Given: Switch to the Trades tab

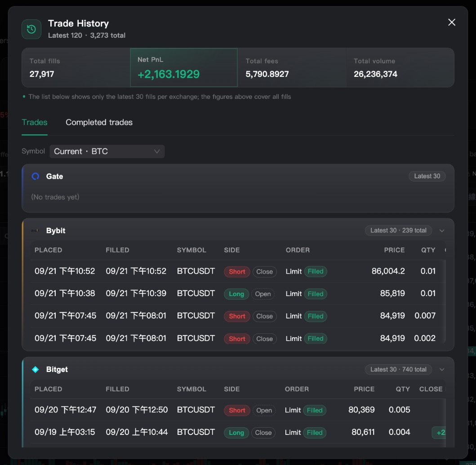Looking at the screenshot, I should click(x=35, y=122).
